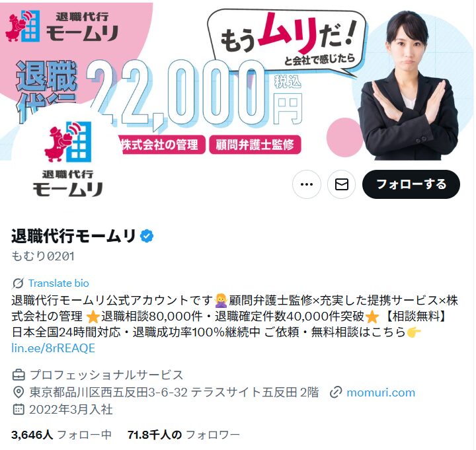Screen dimensions: 476x450
Task: Click the translate icon beside Translate bio
Action: (18, 283)
